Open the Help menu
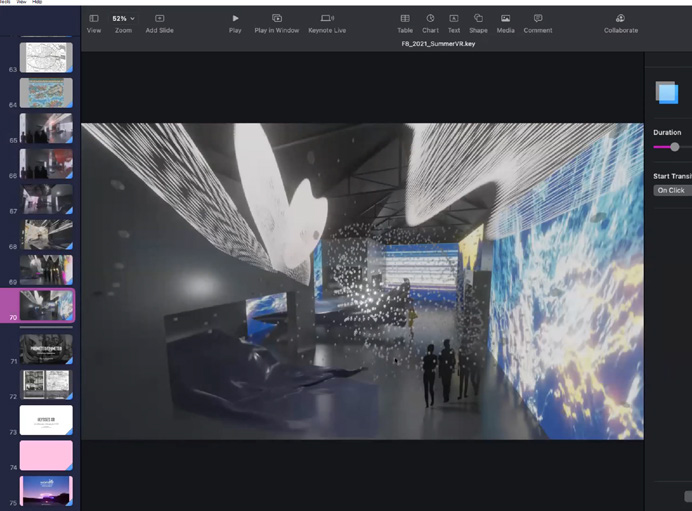Screen dimensions: 692x511 pyautogui.click(x=38, y=2)
